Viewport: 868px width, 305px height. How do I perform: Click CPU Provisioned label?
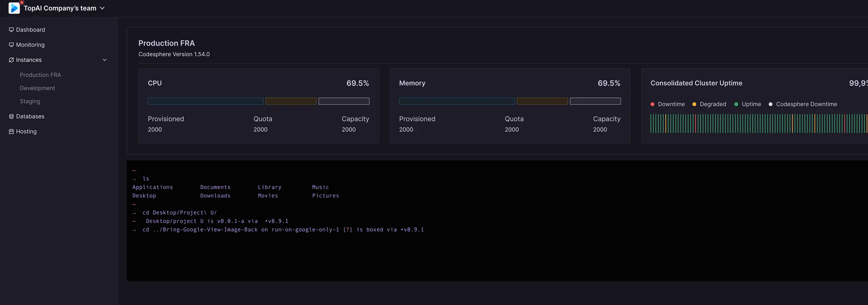tap(166, 119)
